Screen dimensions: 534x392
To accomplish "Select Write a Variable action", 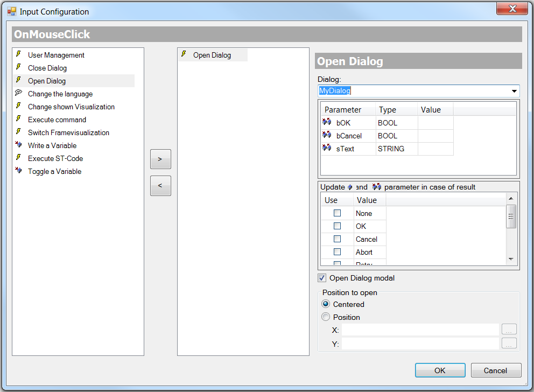I will point(52,146).
